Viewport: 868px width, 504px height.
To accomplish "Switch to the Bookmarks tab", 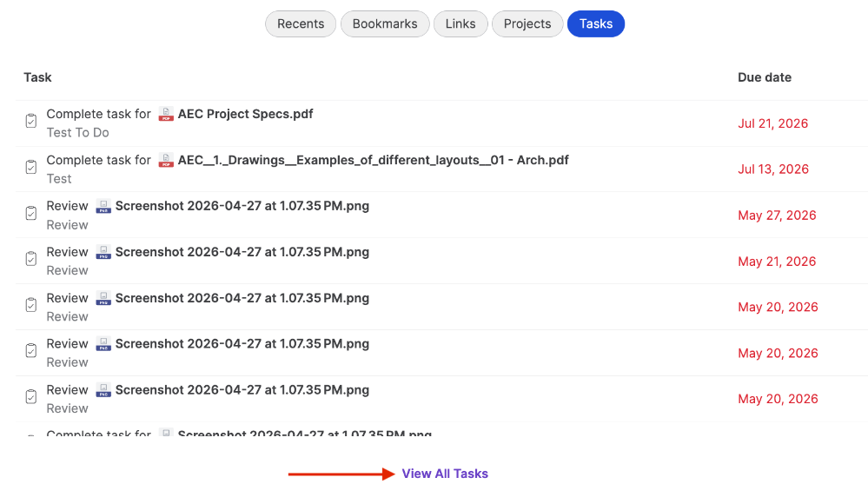I will pos(385,23).
